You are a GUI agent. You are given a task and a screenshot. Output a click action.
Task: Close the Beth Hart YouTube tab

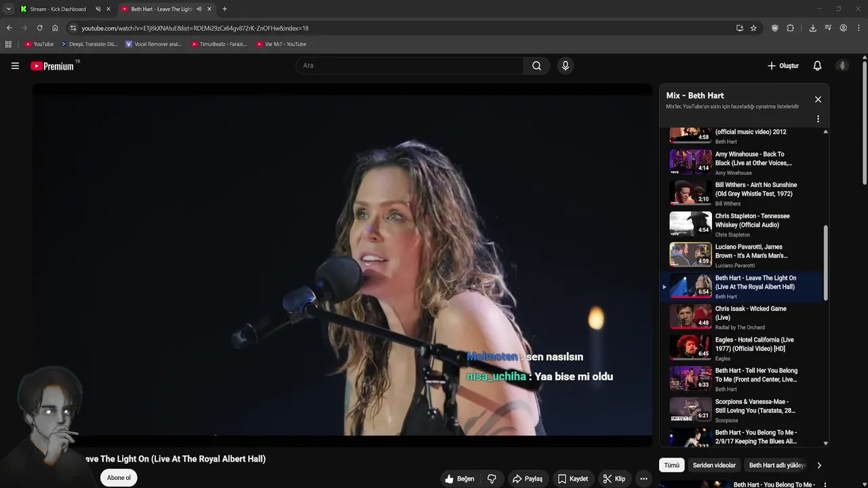209,9
